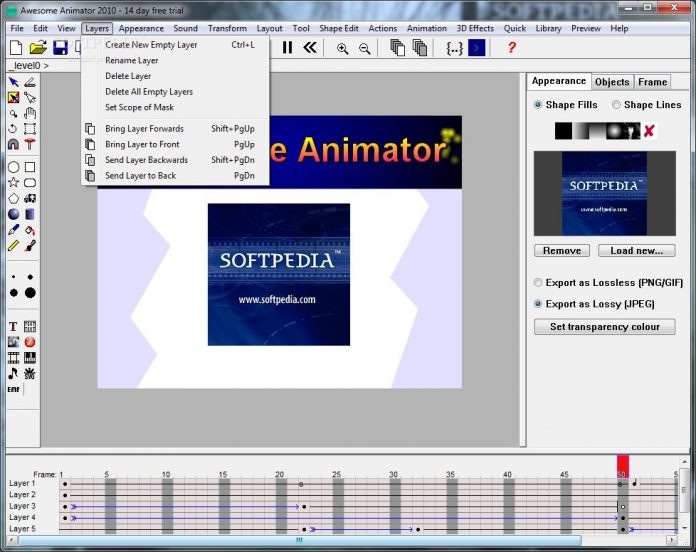Open the Shape Edit menu

[339, 28]
